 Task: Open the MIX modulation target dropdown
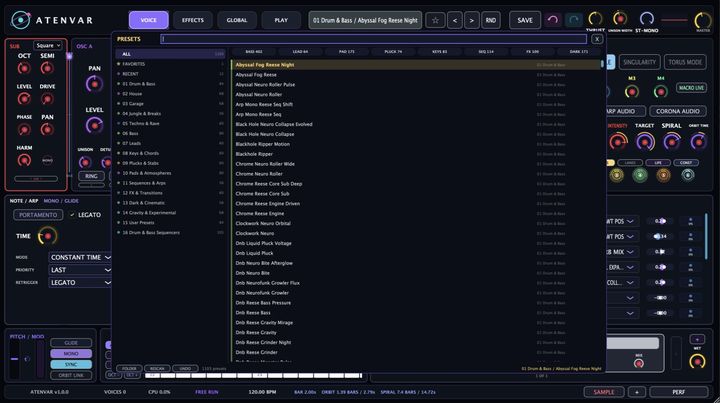[x=622, y=252]
